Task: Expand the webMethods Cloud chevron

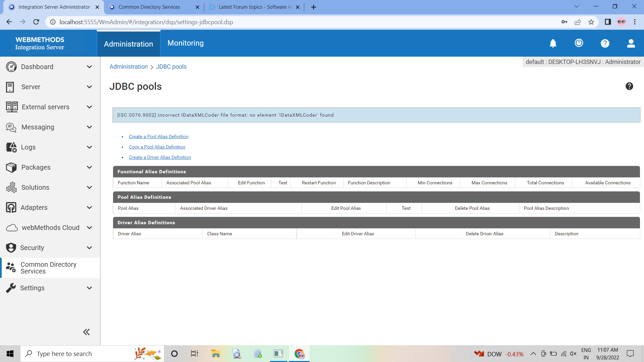Action: point(89,228)
